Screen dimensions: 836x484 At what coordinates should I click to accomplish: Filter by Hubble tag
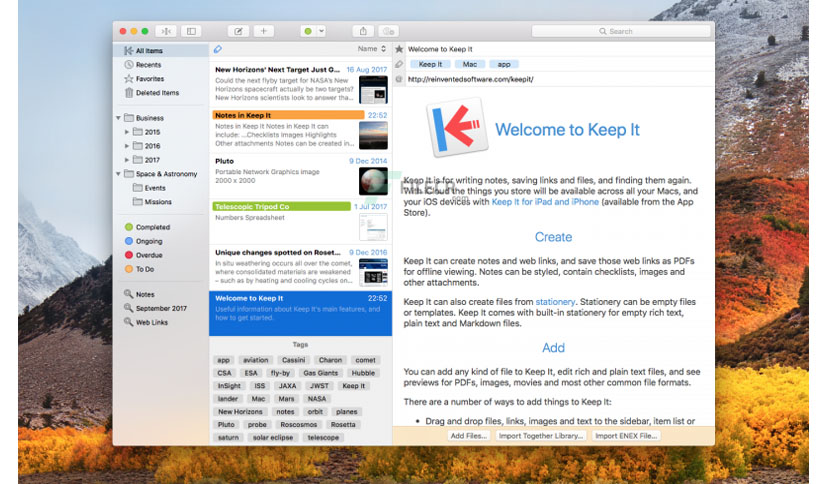[363, 373]
